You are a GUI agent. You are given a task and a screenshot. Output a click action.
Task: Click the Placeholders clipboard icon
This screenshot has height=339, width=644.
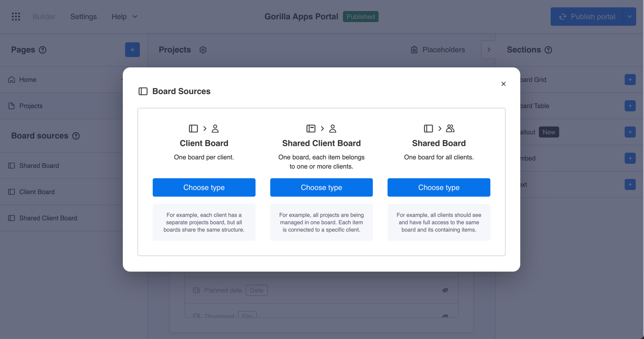[x=414, y=50]
